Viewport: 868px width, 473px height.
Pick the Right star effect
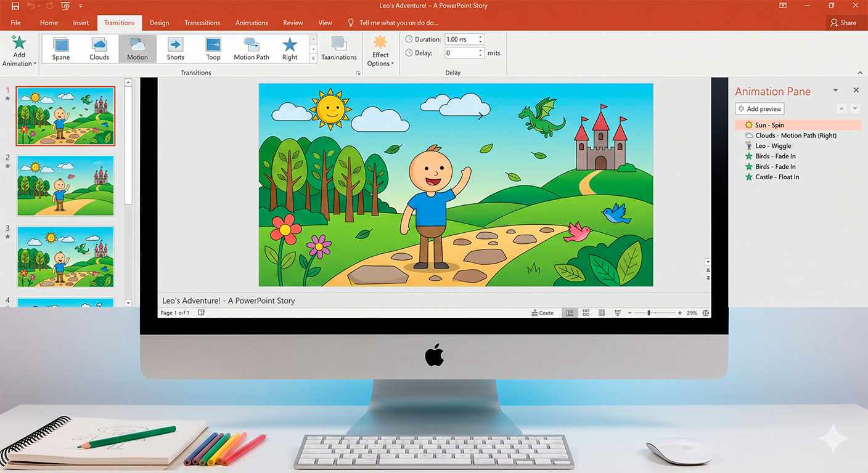tap(290, 49)
